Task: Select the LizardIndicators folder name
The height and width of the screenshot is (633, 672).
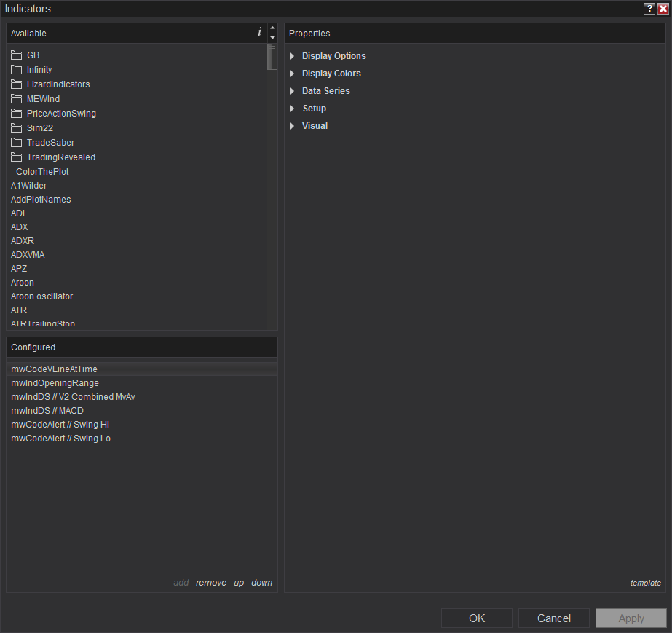Action: (58, 84)
